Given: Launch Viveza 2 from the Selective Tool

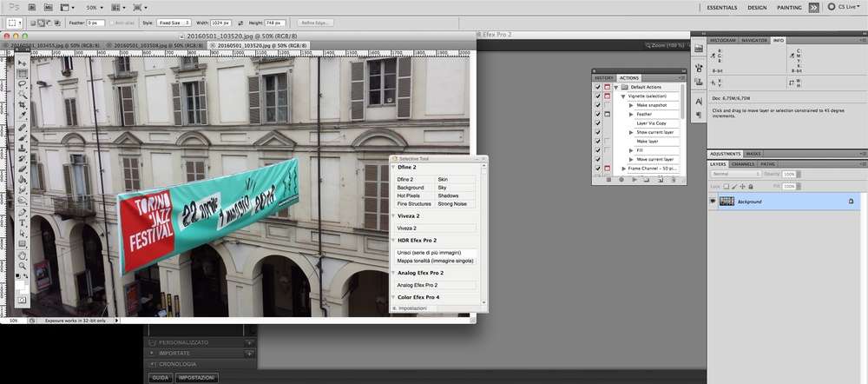Looking at the screenshot, I should coord(408,228).
